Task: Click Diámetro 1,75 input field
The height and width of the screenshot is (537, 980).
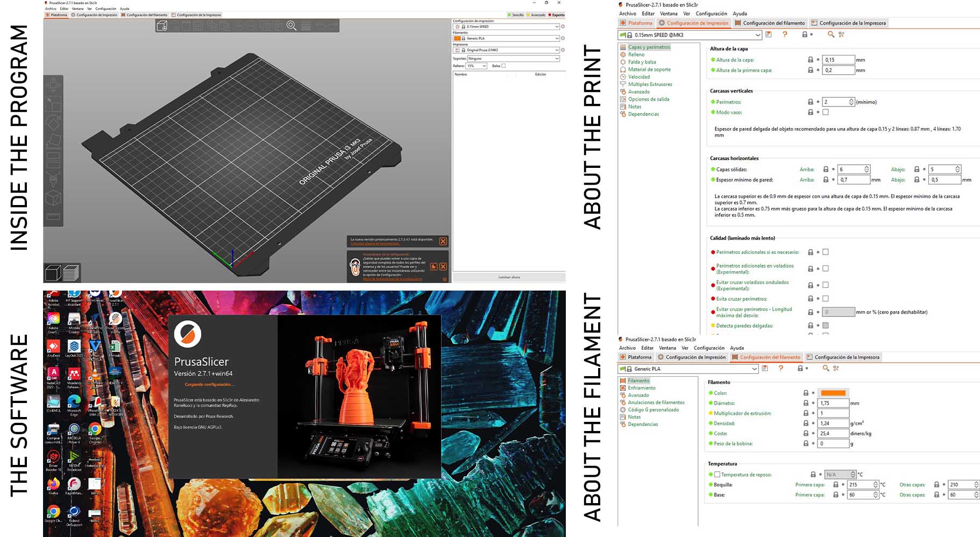Action: [834, 403]
